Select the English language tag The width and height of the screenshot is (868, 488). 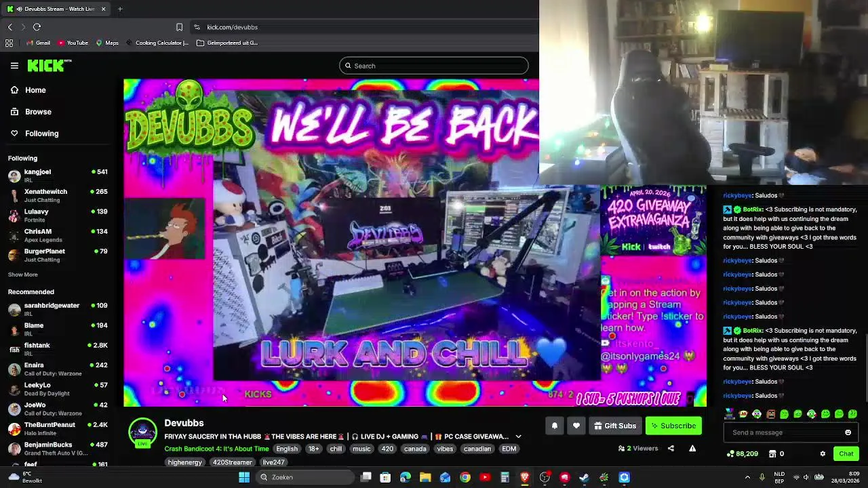[x=287, y=449]
